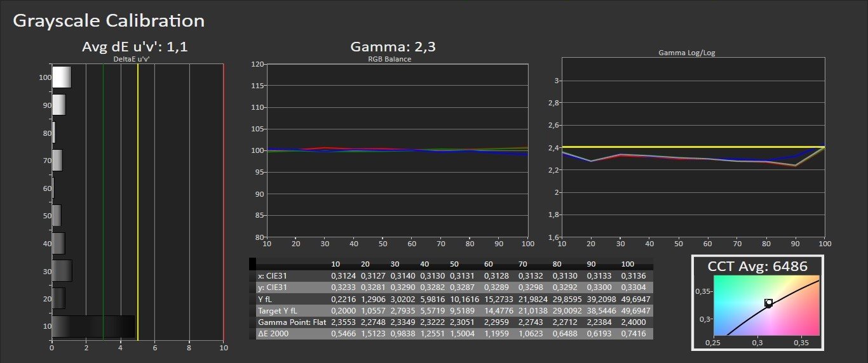
Task: Click the 10% grayscale DeltaE bar
Action: click(93, 326)
